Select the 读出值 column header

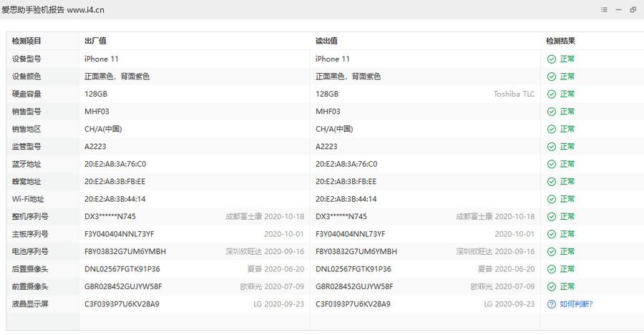click(x=326, y=42)
